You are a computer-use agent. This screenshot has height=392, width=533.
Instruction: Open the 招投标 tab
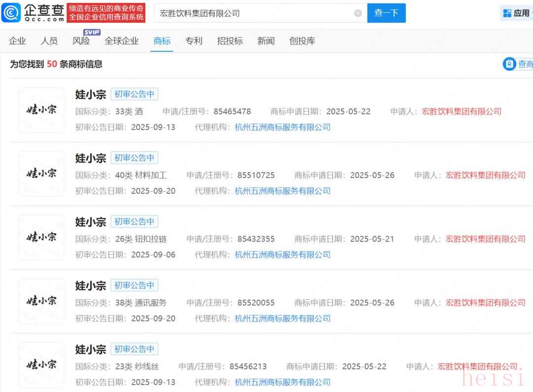tap(230, 41)
